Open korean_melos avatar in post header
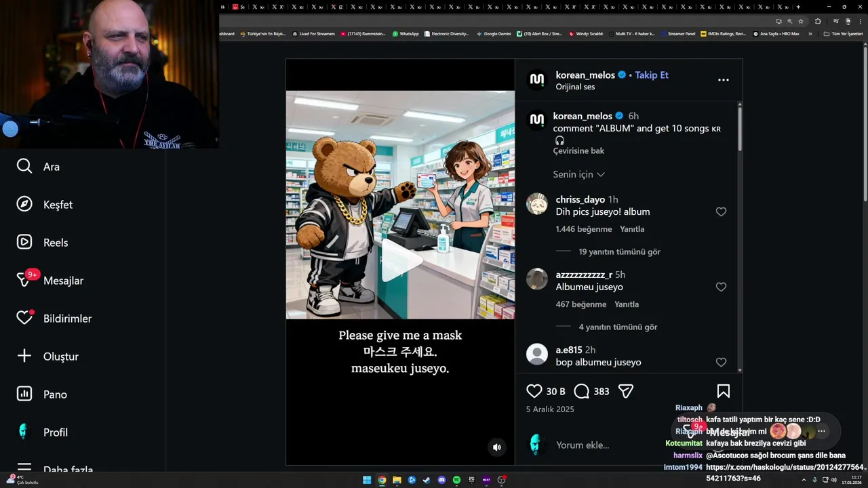868x488 pixels. click(537, 80)
